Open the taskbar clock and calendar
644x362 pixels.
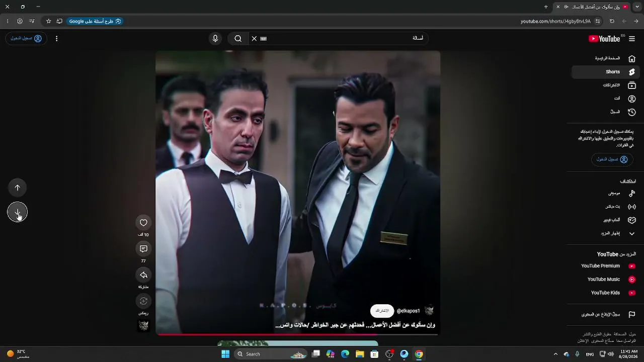point(629,354)
